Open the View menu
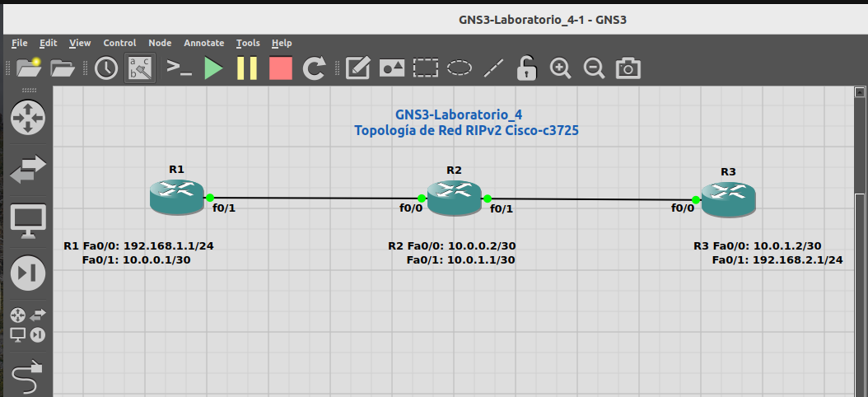This screenshot has height=397, width=868. click(x=80, y=43)
